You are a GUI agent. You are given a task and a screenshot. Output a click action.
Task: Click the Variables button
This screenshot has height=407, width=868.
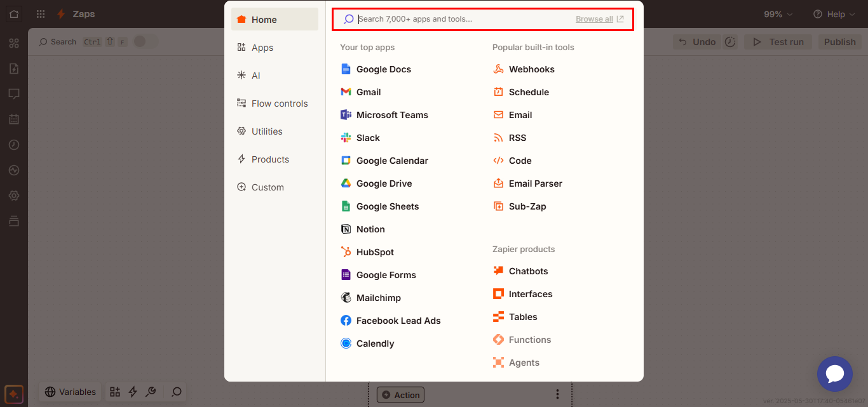[x=71, y=392]
